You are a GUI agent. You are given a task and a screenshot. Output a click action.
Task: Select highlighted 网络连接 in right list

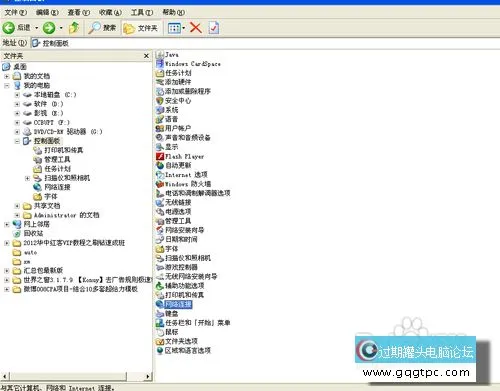pos(174,304)
